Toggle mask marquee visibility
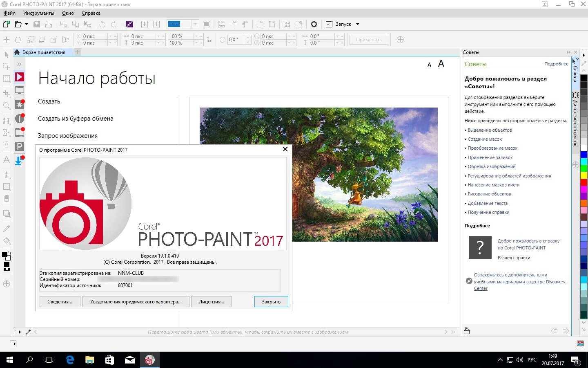The height and width of the screenshot is (368, 588). [260, 24]
